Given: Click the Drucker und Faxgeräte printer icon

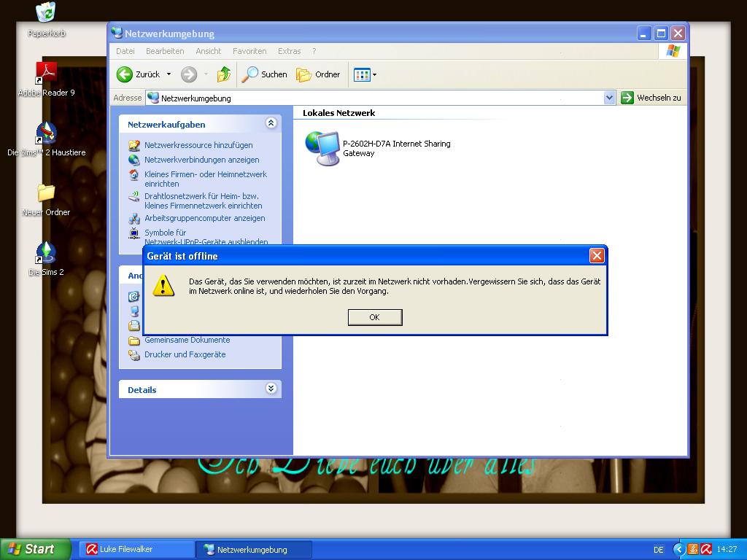Looking at the screenshot, I should tap(134, 355).
